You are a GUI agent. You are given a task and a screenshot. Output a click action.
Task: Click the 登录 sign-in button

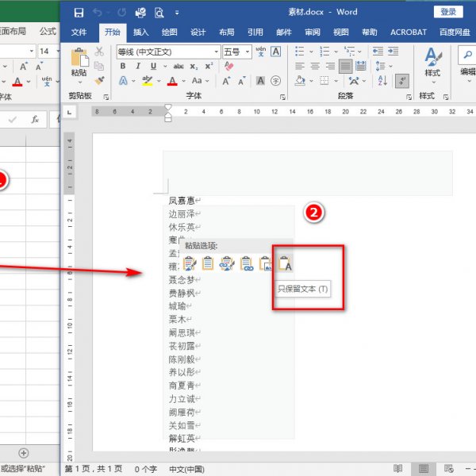448,12
